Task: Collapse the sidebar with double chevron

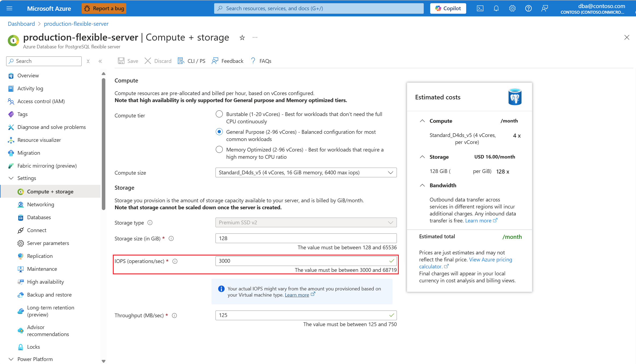Action: [100, 61]
